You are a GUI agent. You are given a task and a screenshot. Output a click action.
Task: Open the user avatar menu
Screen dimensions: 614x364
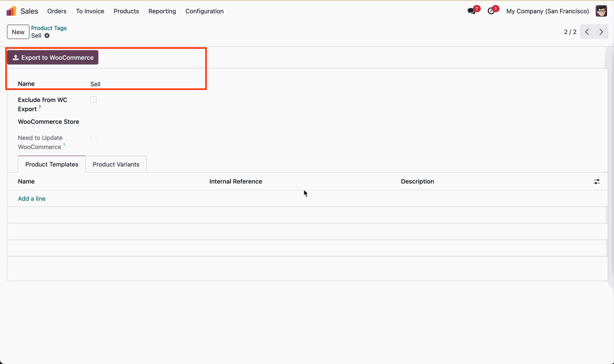[601, 11]
